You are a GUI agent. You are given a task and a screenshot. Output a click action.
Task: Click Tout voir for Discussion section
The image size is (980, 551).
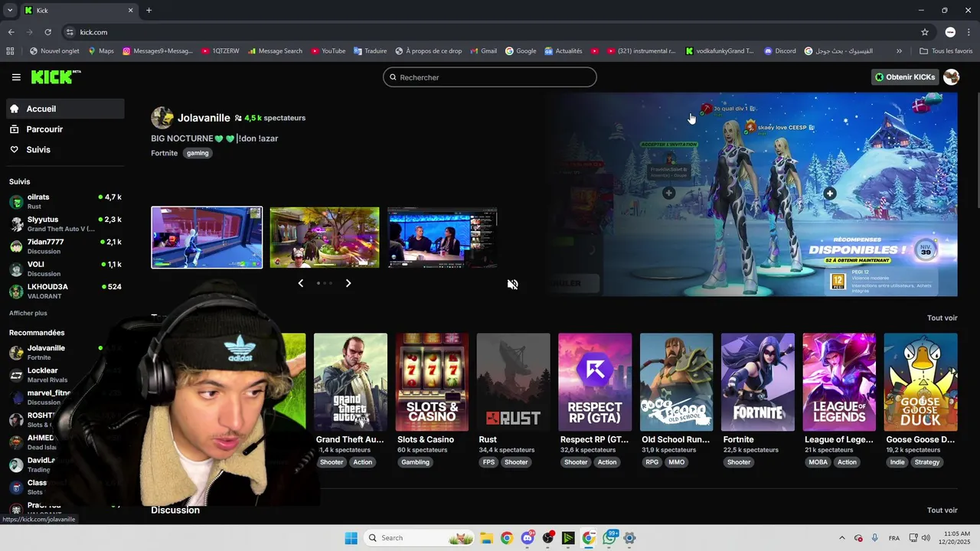tap(942, 510)
